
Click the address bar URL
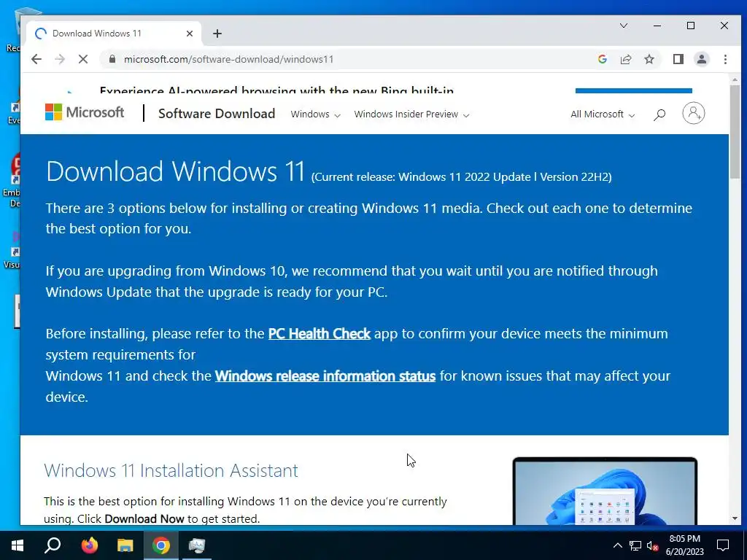pyautogui.click(x=228, y=59)
